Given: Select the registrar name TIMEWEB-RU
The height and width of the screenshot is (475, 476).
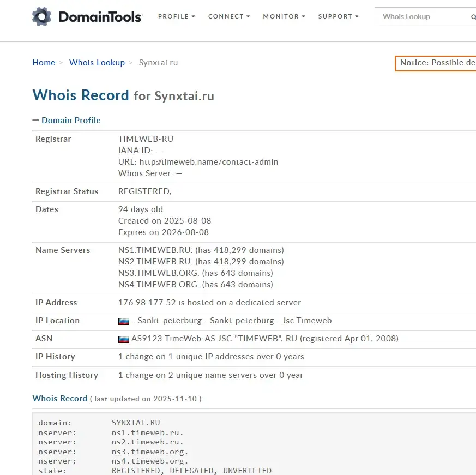Looking at the screenshot, I should pos(146,139).
